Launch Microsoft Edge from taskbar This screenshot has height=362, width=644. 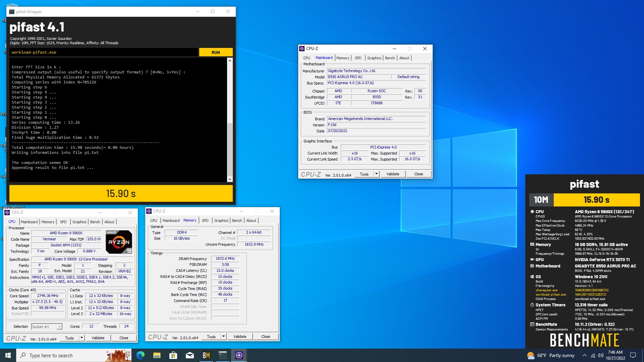[141, 355]
